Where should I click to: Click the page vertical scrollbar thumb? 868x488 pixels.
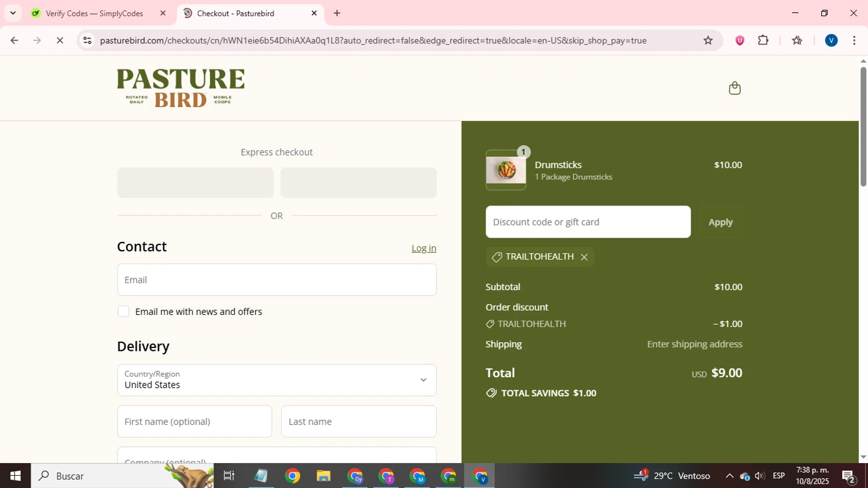[863, 126]
